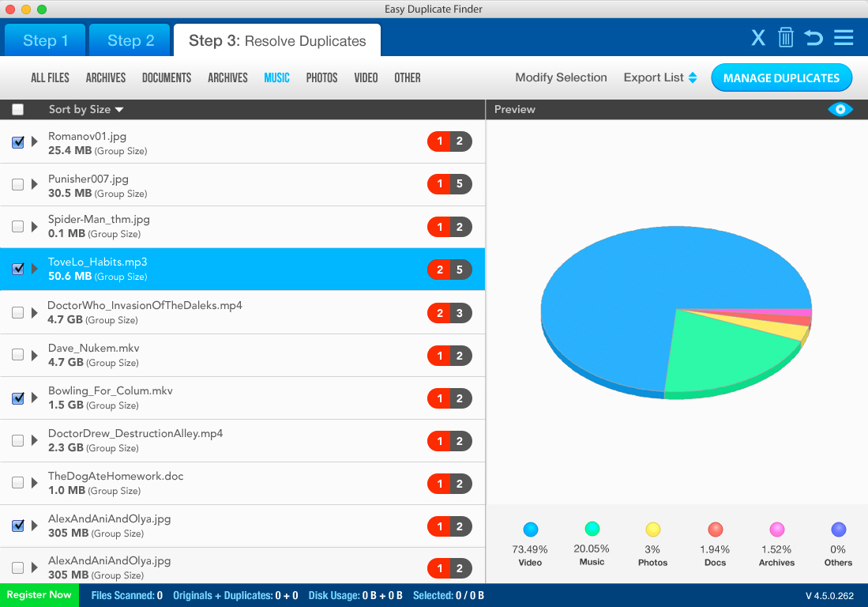This screenshot has height=607, width=868.
Task: Click the Video legend icon
Action: tap(531, 530)
